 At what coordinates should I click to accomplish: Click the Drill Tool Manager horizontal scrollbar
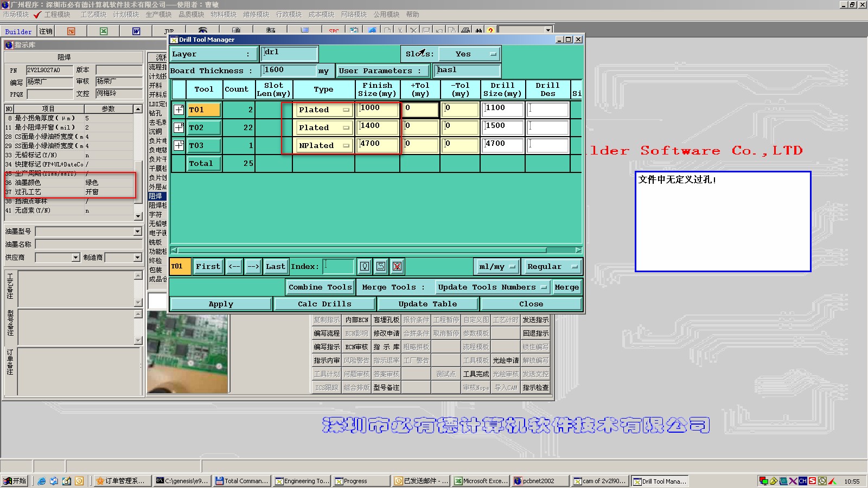[376, 250]
